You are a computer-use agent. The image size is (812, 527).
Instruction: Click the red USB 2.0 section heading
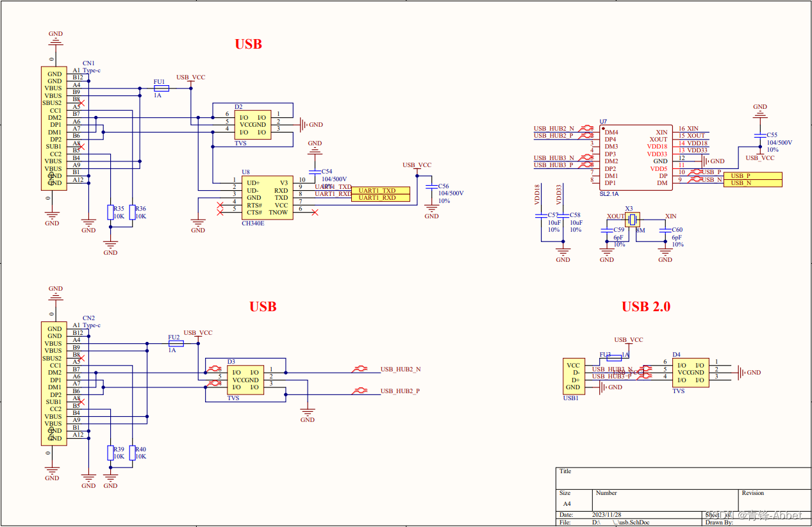tap(646, 306)
